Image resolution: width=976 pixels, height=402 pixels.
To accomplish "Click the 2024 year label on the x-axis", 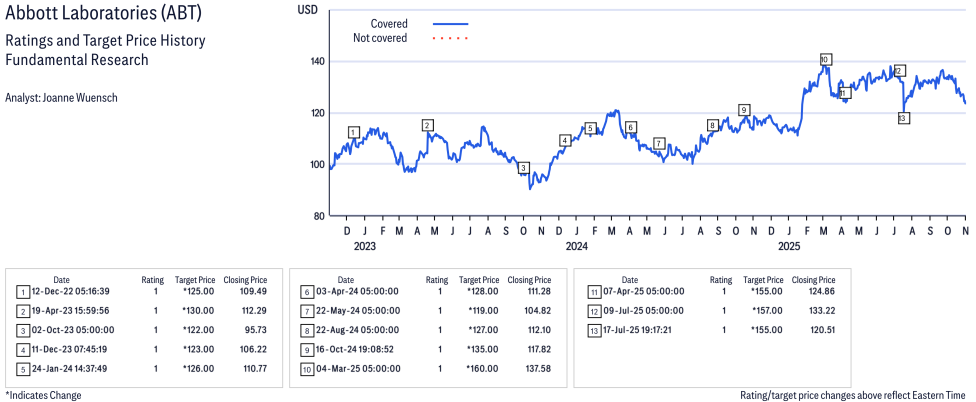I will click(x=576, y=245).
